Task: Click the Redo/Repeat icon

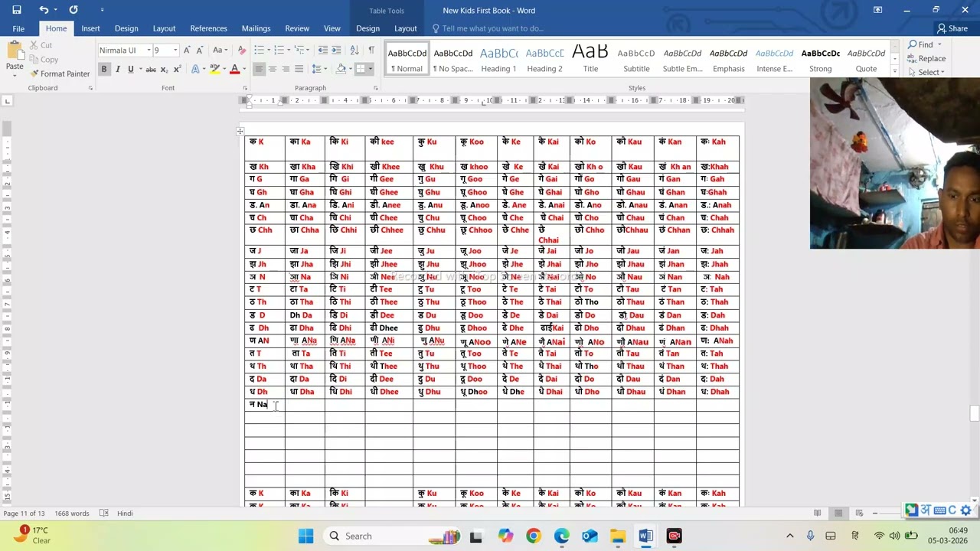Action: click(73, 10)
